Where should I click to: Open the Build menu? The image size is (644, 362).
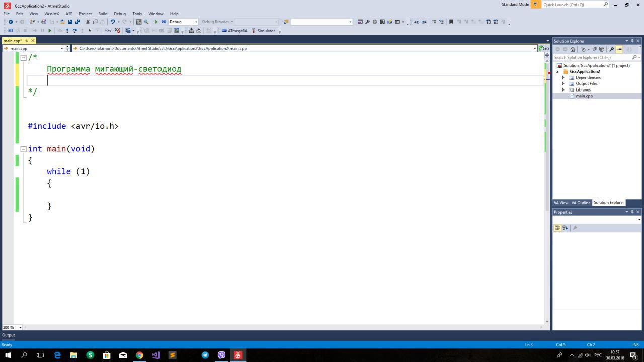[x=103, y=14]
